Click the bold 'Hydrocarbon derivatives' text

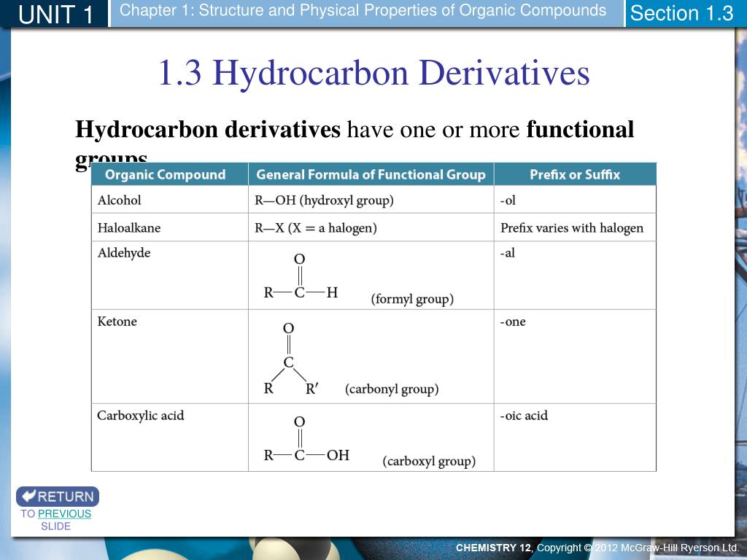click(208, 130)
